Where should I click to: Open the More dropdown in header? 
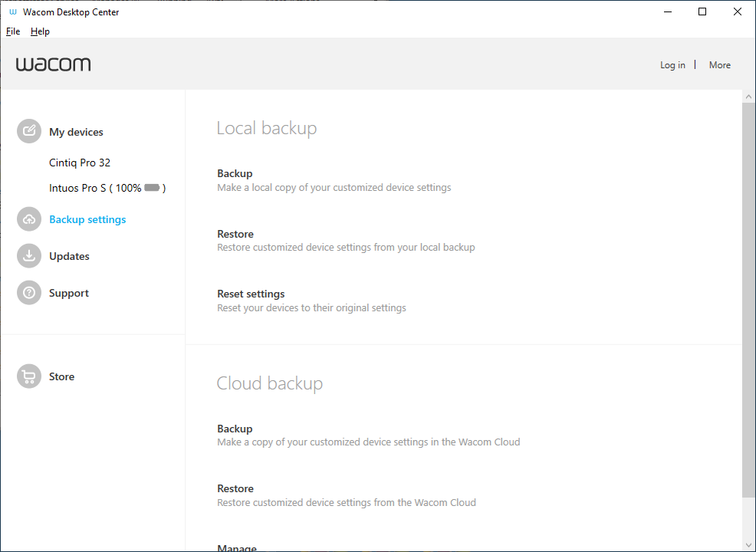pos(719,65)
